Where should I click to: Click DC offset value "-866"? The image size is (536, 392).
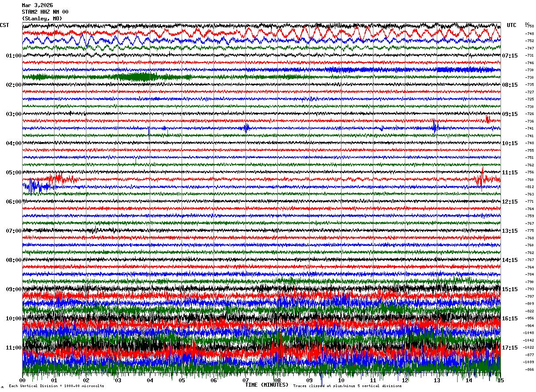(529, 369)
